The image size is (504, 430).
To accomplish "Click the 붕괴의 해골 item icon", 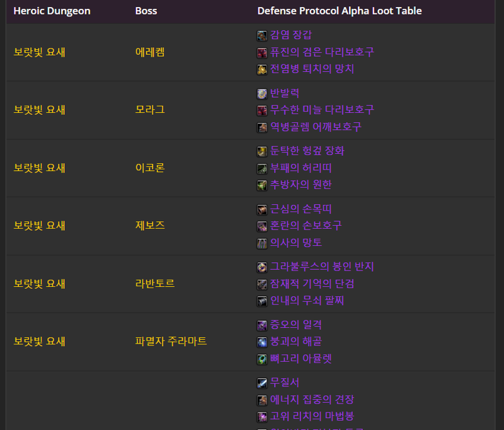I will (262, 342).
